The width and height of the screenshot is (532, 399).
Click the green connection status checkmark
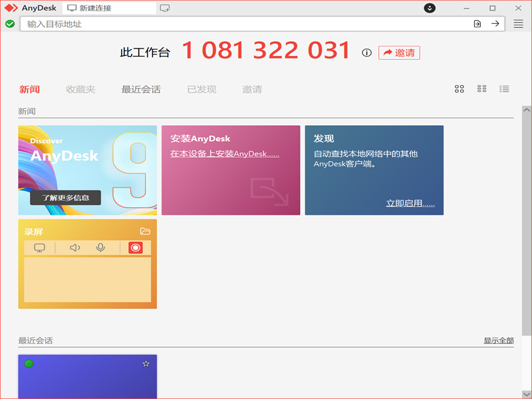coord(10,24)
